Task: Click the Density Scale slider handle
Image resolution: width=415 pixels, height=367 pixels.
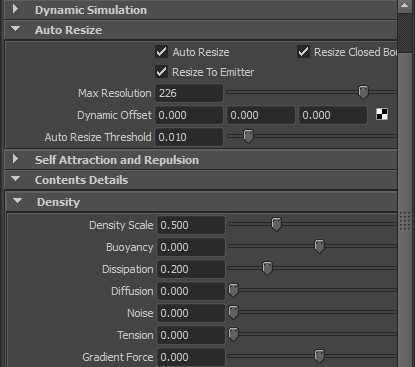Action: (x=276, y=224)
